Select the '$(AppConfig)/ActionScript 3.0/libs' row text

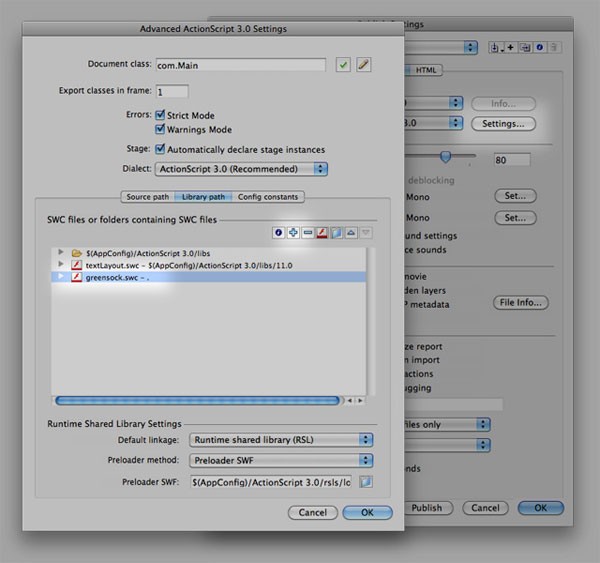[x=148, y=253]
